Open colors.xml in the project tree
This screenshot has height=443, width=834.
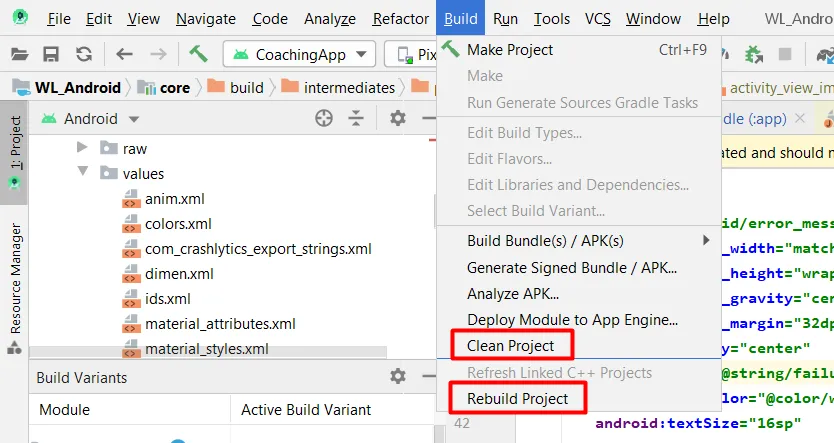(x=178, y=224)
